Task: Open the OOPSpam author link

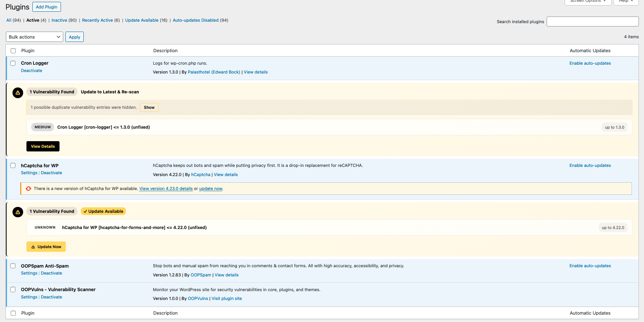Action: tap(201, 275)
